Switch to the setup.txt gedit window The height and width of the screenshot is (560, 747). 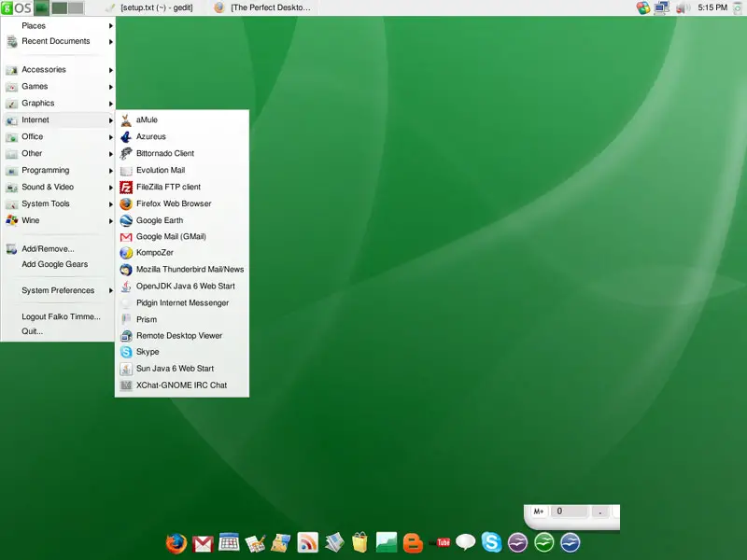pyautogui.click(x=150, y=7)
